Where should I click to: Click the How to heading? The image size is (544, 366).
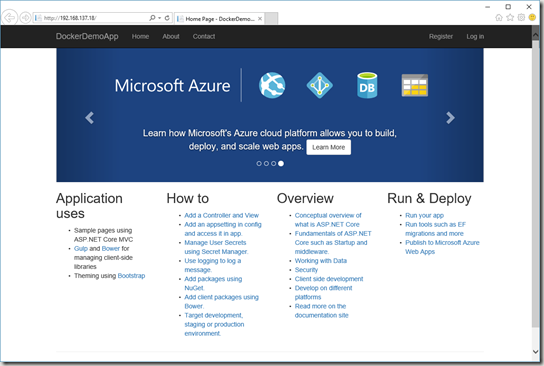188,198
